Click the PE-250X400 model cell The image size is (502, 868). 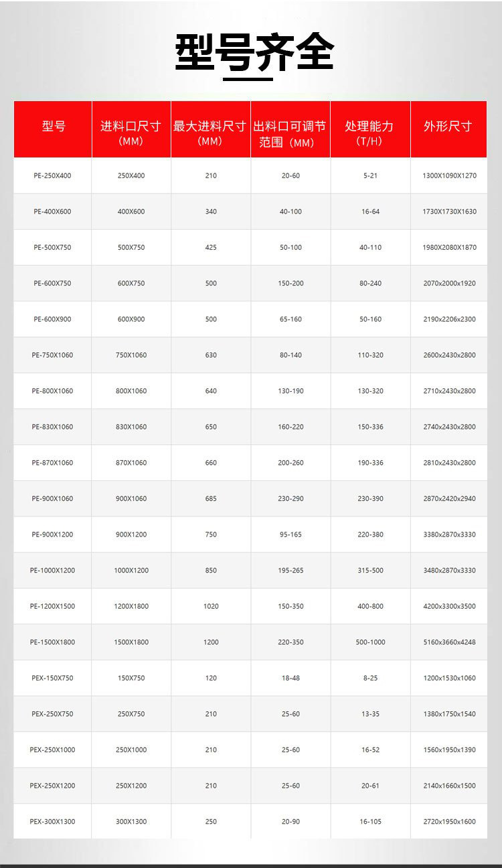[52, 175]
